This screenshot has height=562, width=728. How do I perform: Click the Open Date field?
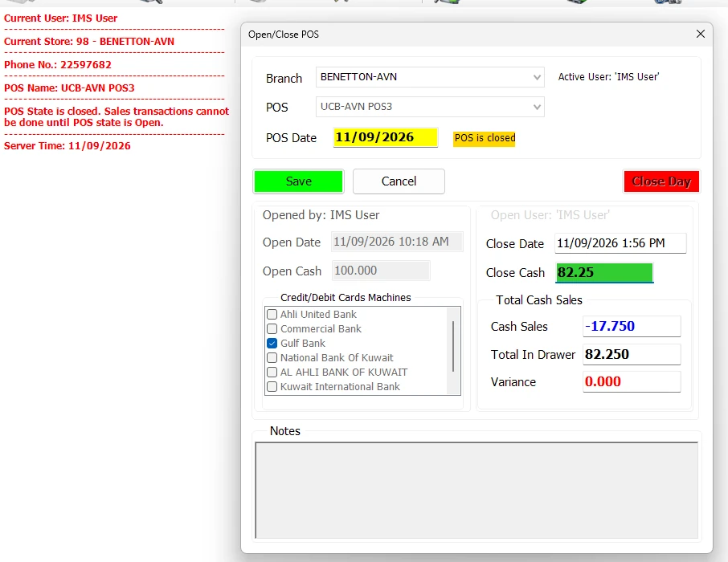[x=397, y=242]
